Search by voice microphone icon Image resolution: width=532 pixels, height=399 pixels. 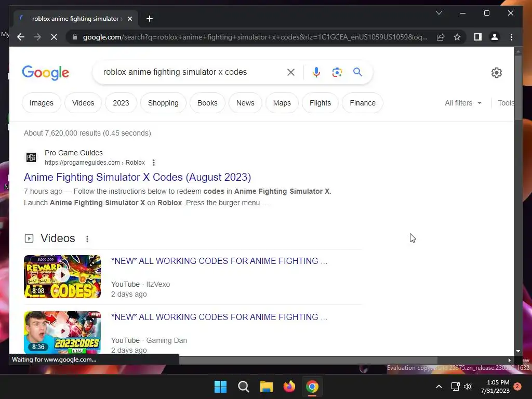(316, 72)
